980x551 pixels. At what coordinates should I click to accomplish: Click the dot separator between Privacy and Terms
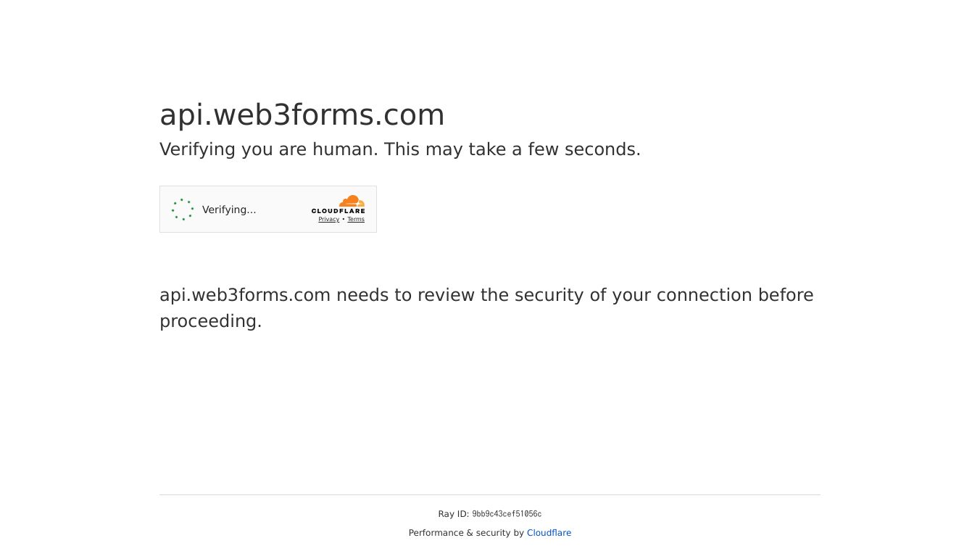[344, 220]
